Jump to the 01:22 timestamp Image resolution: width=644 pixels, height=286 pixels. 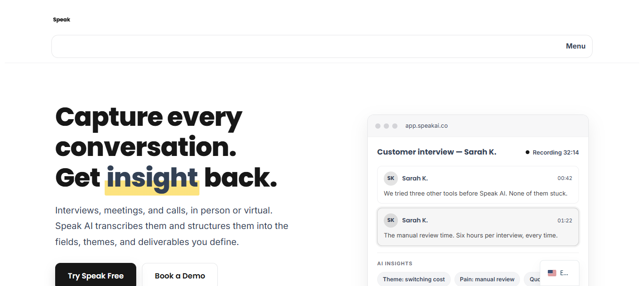click(x=565, y=221)
